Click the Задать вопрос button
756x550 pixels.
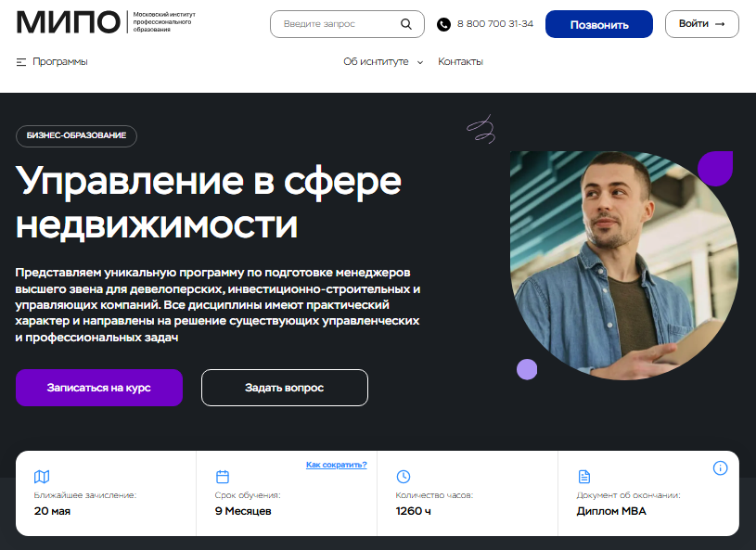point(285,388)
